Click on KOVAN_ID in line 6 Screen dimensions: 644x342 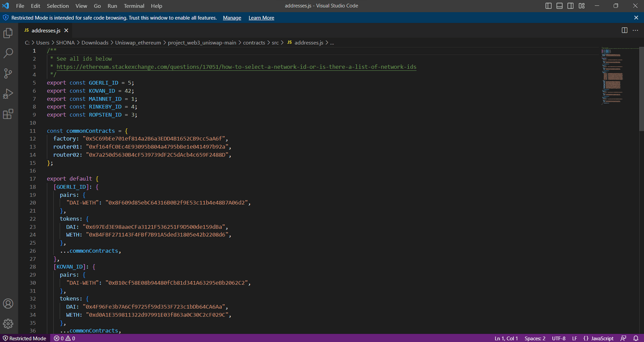(x=102, y=91)
